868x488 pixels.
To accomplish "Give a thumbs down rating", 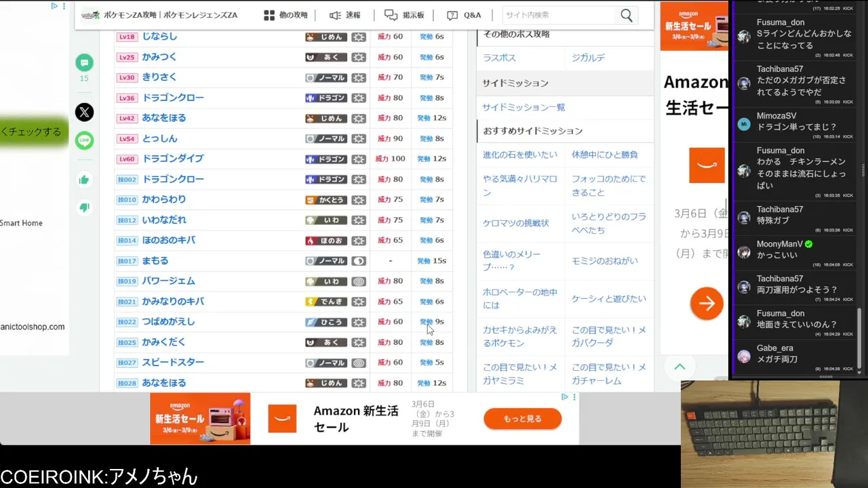I will pyautogui.click(x=84, y=207).
